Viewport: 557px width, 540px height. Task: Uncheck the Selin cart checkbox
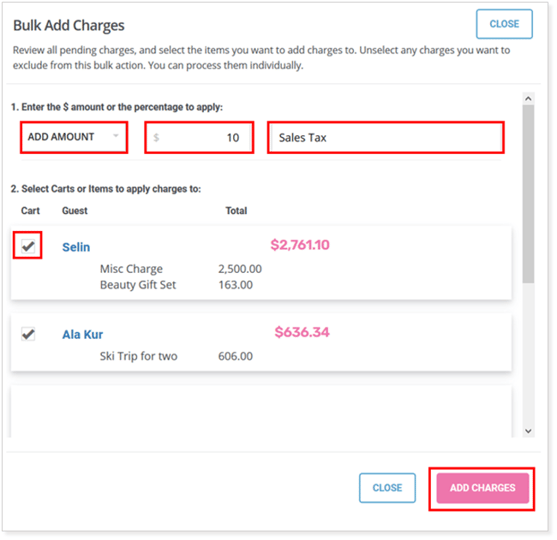pyautogui.click(x=28, y=245)
